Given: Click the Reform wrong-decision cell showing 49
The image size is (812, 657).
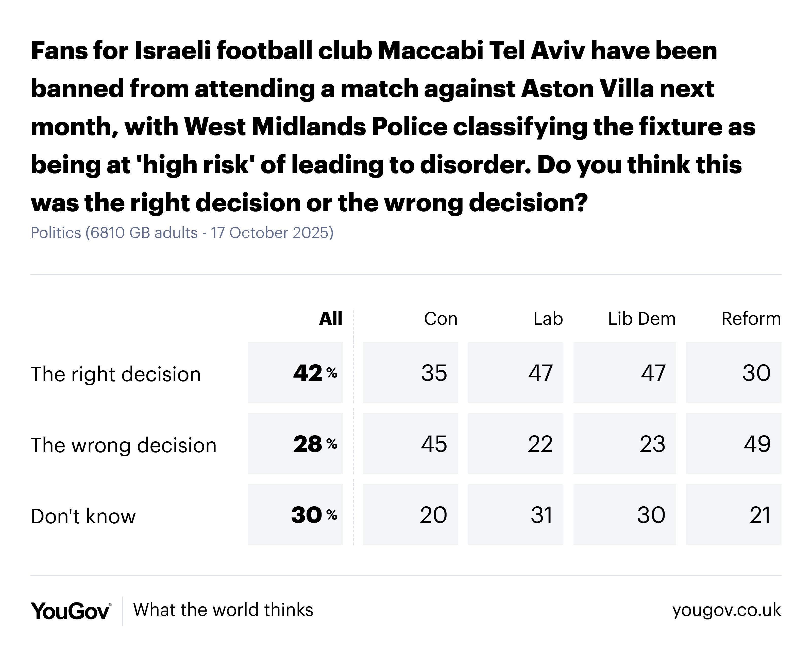Looking at the screenshot, I should [x=734, y=444].
